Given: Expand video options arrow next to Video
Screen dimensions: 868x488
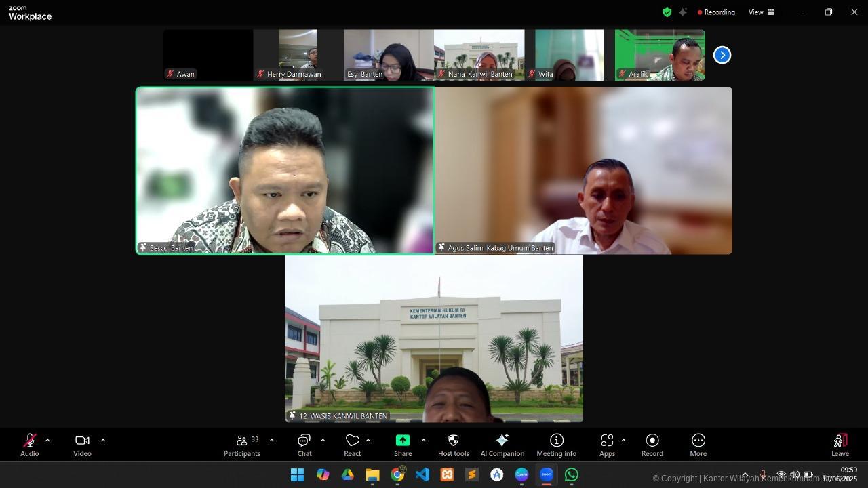Looking at the screenshot, I should pyautogui.click(x=103, y=441).
